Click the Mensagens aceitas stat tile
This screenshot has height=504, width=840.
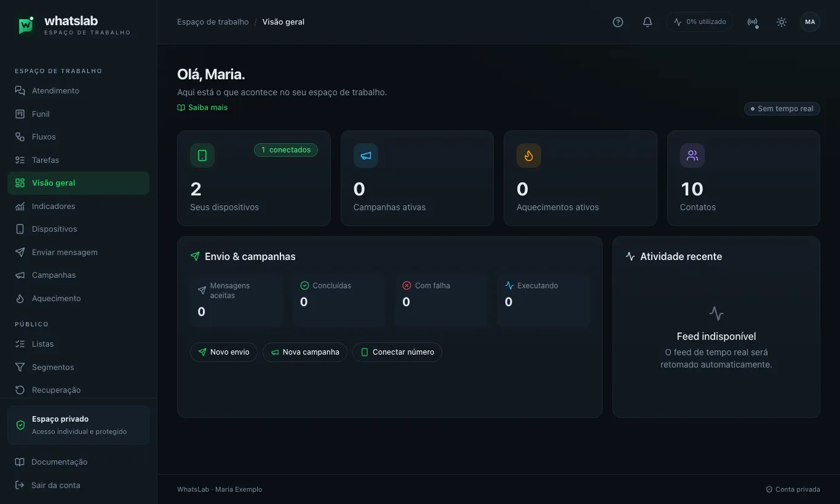coord(236,301)
